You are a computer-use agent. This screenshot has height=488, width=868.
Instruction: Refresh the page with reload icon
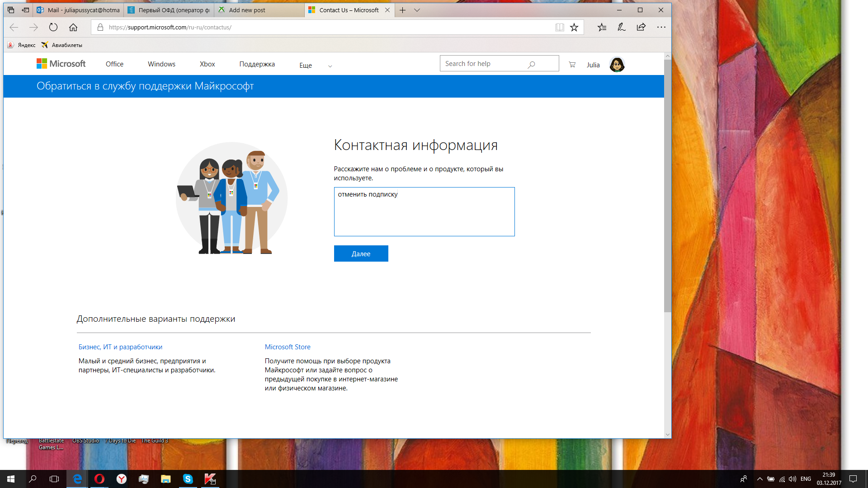tap(53, 27)
